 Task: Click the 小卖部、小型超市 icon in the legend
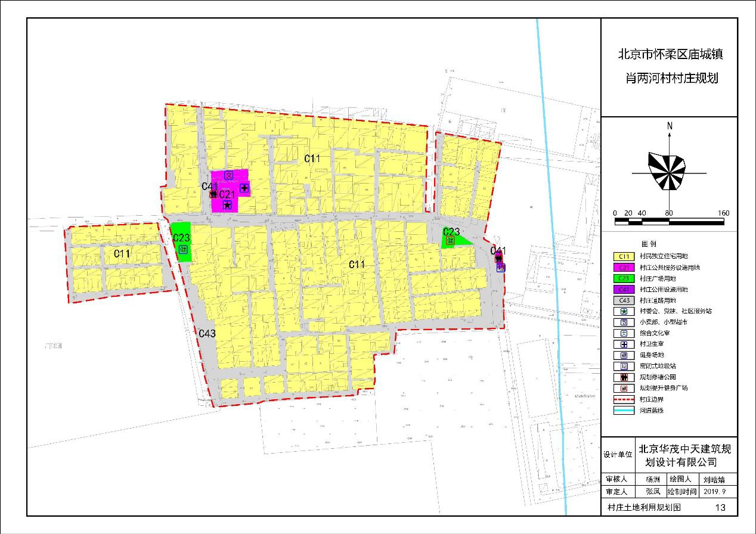pos(624,322)
